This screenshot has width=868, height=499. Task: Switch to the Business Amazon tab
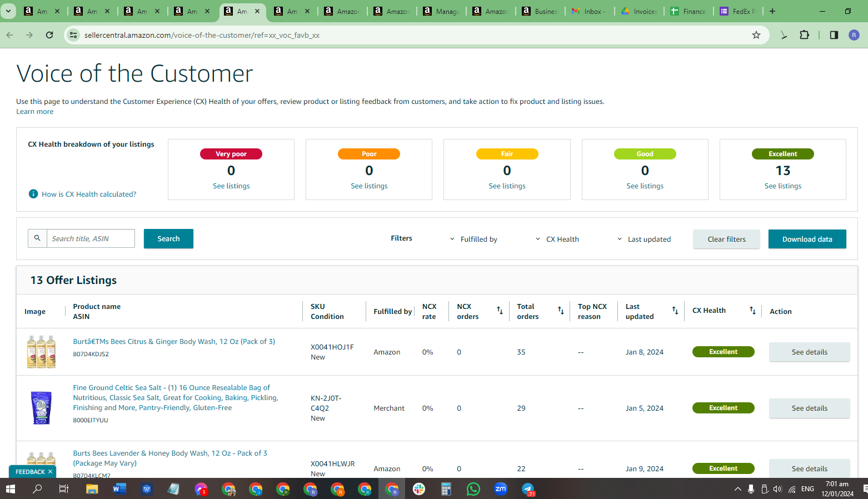[x=540, y=11]
